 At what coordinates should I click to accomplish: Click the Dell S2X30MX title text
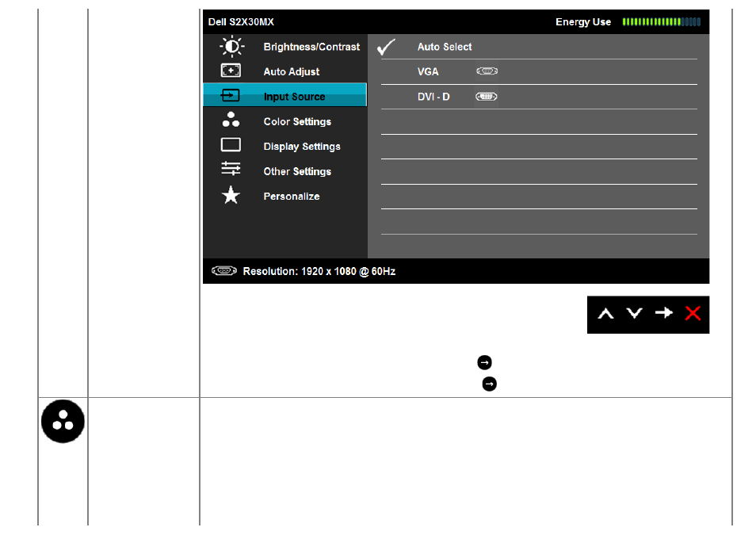click(x=241, y=21)
